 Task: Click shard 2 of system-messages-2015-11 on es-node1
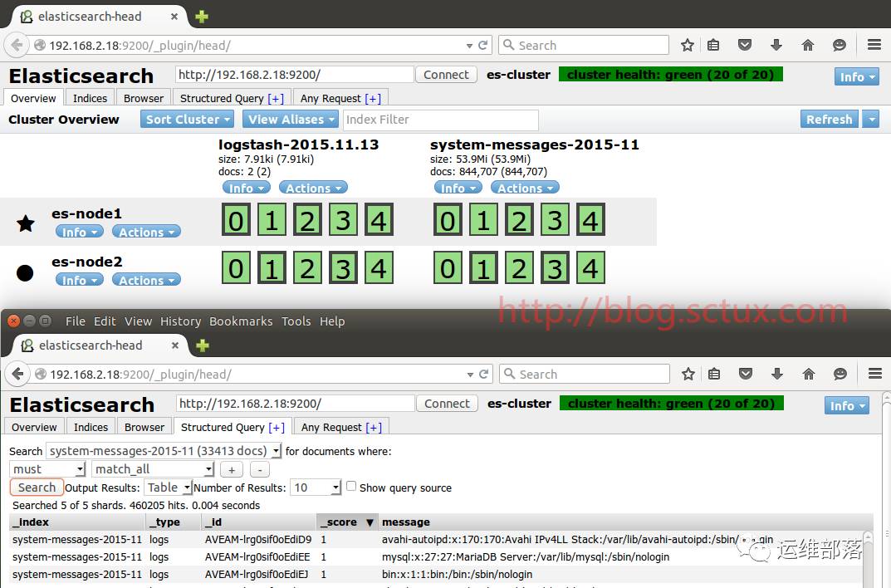click(x=519, y=220)
